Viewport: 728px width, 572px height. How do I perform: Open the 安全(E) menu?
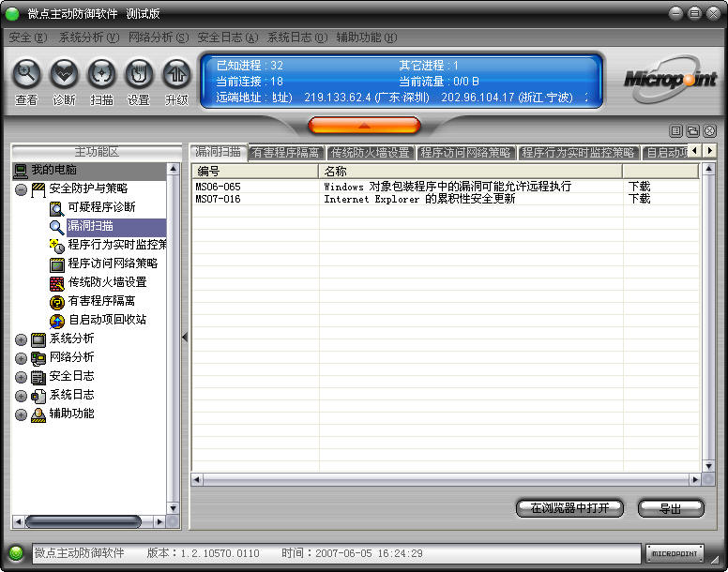pyautogui.click(x=28, y=38)
